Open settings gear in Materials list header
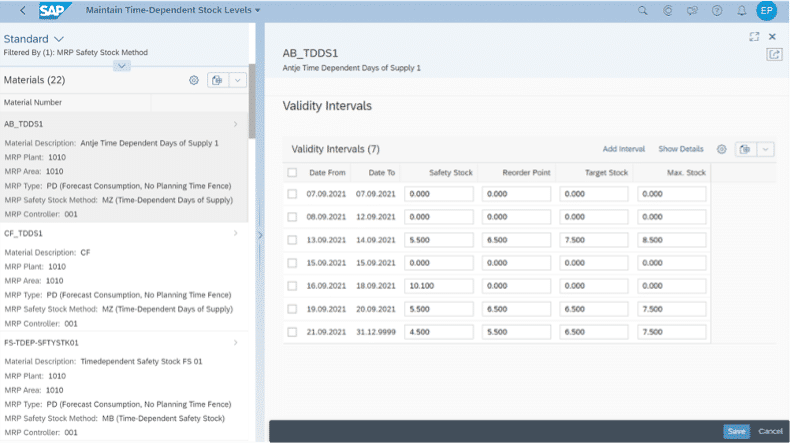Image resolution: width=792 pixels, height=444 pixels. [x=194, y=80]
